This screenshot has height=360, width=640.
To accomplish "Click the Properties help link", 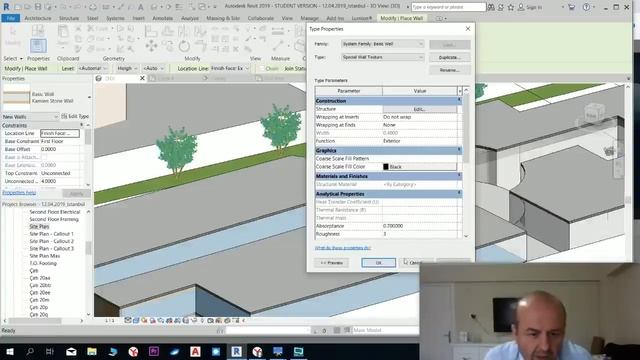I will point(19,193).
